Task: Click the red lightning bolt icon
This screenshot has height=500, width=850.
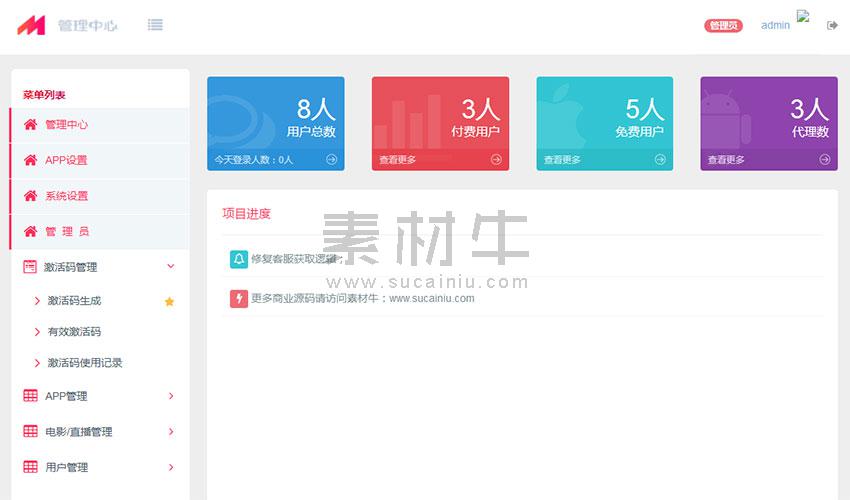Action: click(x=239, y=299)
